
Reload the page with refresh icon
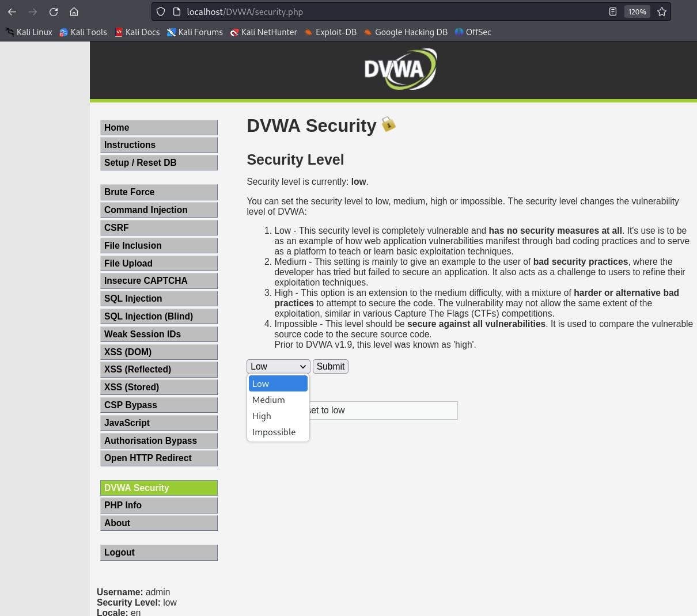54,12
